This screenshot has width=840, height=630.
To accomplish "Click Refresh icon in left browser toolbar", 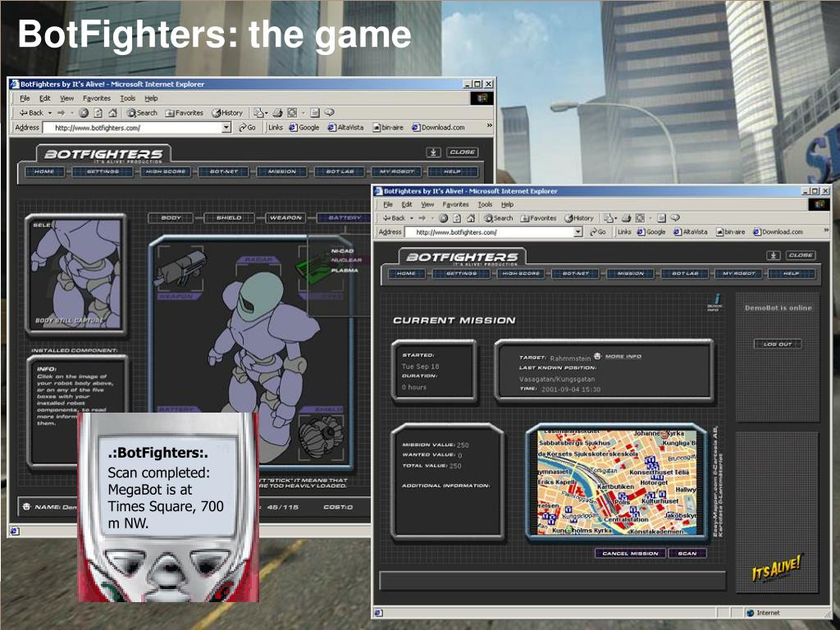I will 98,113.
